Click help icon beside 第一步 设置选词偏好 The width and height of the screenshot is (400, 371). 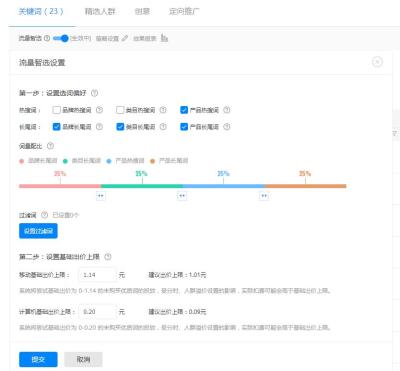(95, 93)
